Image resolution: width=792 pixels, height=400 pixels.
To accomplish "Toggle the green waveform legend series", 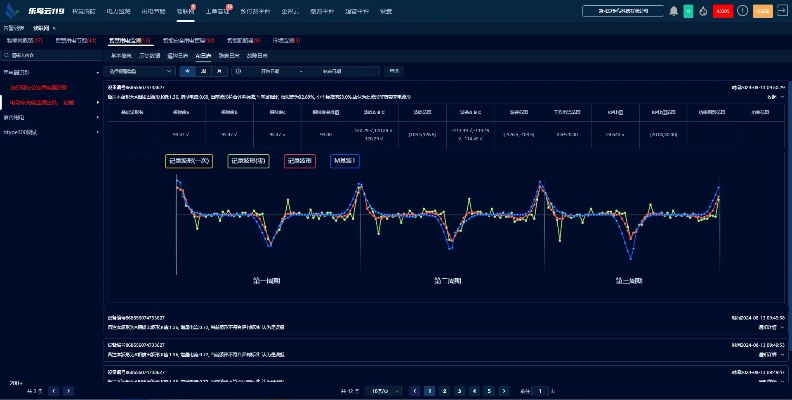I will click(247, 160).
